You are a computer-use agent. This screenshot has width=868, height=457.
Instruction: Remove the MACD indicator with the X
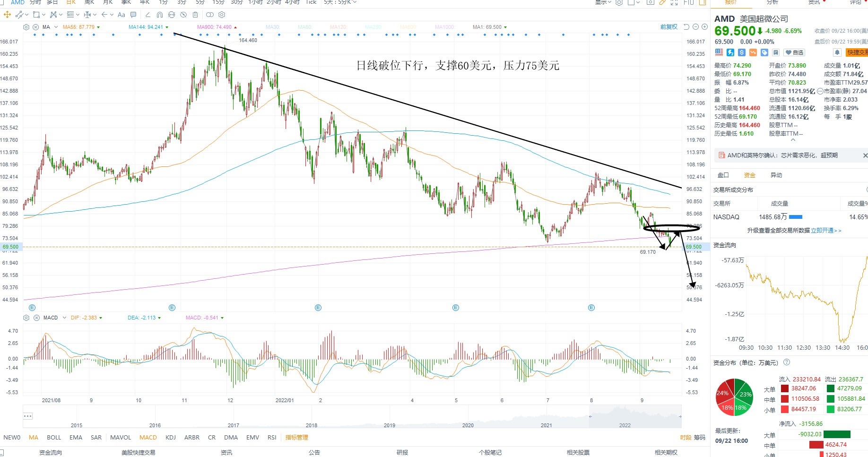pyautogui.click(x=36, y=318)
